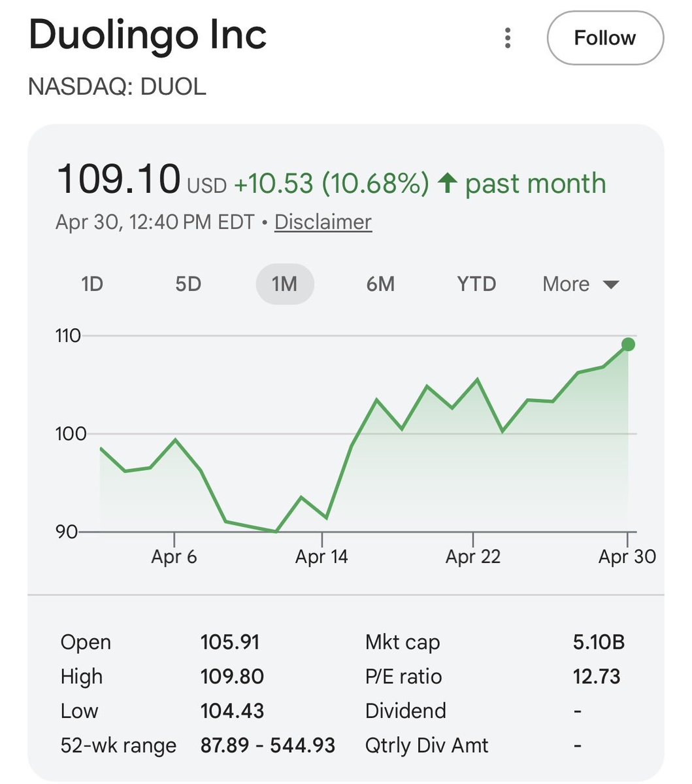Switch chart to 6M range
Image resolution: width=692 pixels, height=784 pixels.
pos(380,284)
